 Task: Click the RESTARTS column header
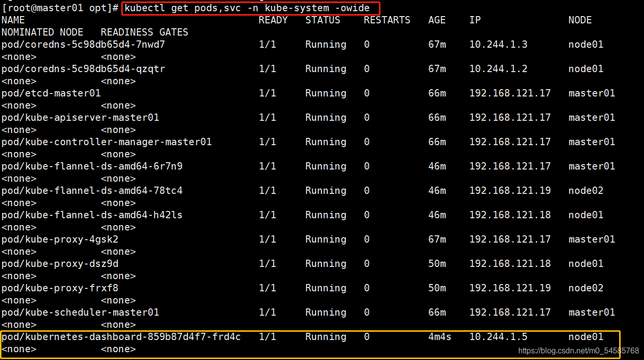pos(387,20)
